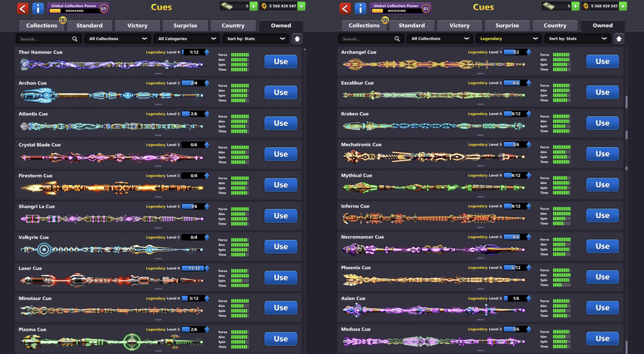Click the search magnifier in left panel
The height and width of the screenshot is (354, 644).
click(75, 39)
